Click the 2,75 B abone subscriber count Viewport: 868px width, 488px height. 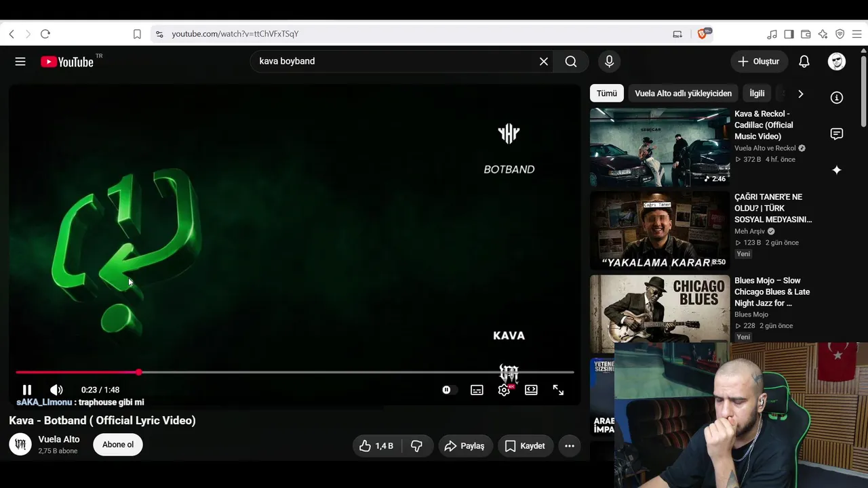tap(58, 451)
